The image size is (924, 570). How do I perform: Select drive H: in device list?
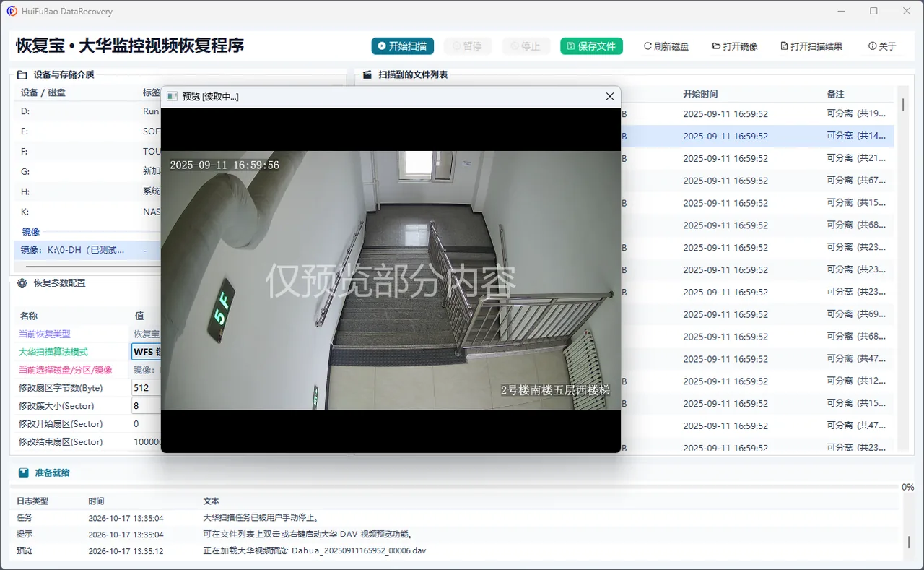pos(87,192)
